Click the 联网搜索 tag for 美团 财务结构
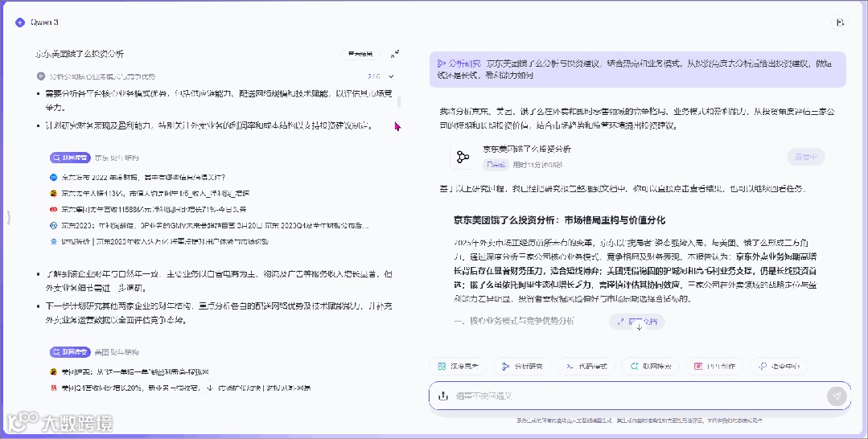Screen dimensions: 868x439 (70, 352)
